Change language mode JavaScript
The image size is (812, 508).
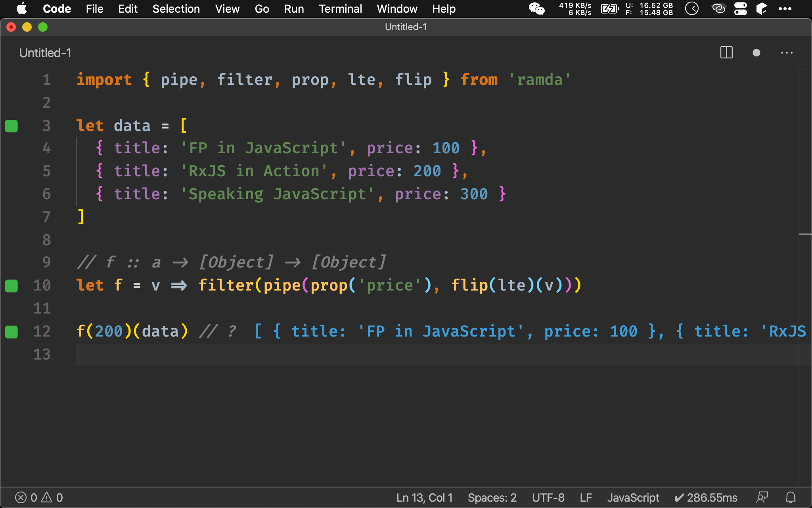point(633,498)
